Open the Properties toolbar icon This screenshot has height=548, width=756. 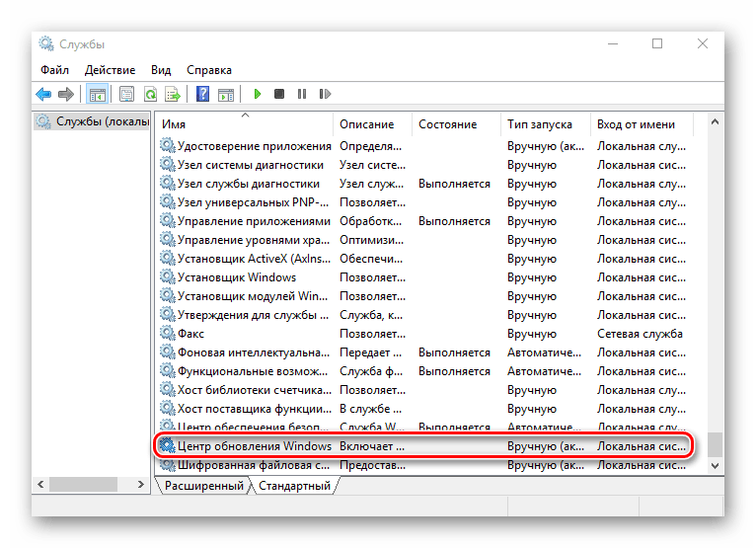click(x=126, y=94)
